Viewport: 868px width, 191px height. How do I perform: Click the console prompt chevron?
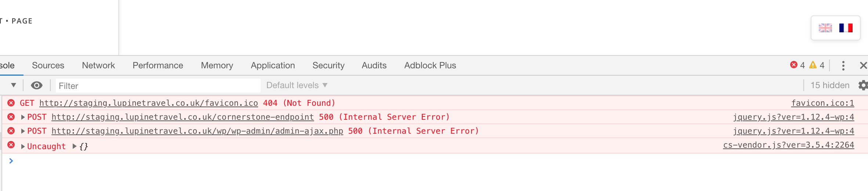pyautogui.click(x=11, y=161)
